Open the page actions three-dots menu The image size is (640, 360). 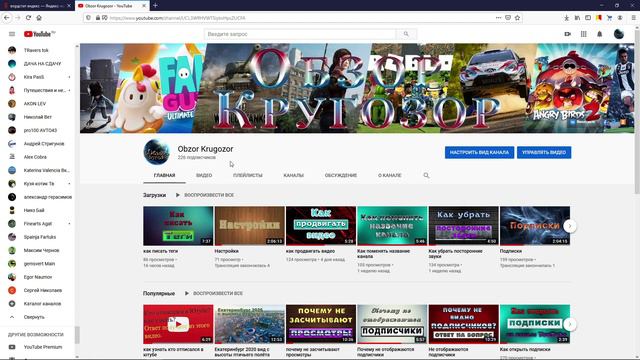click(x=498, y=18)
